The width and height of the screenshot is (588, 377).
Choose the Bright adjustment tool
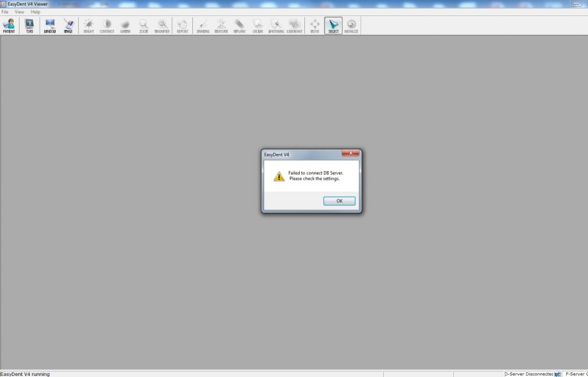[x=89, y=26]
